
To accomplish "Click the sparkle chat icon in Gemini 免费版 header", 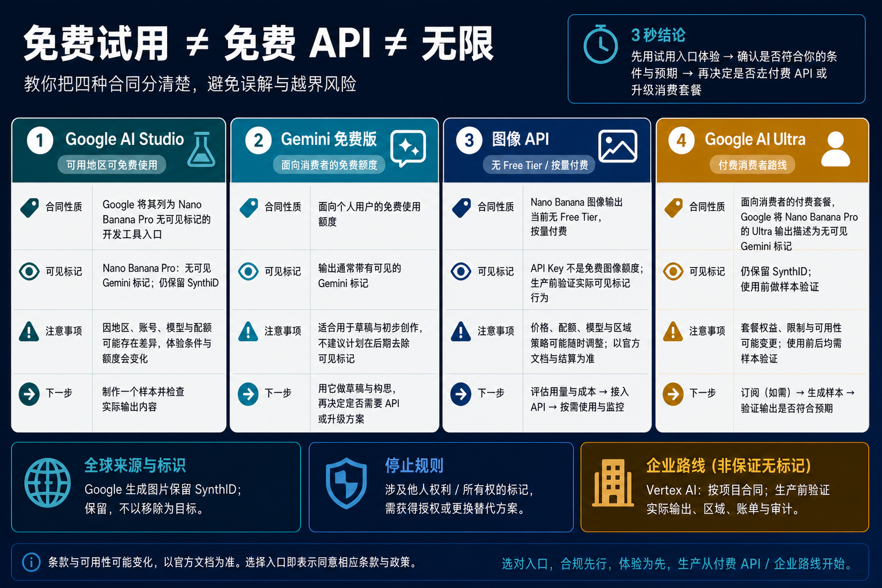I will click(x=409, y=148).
